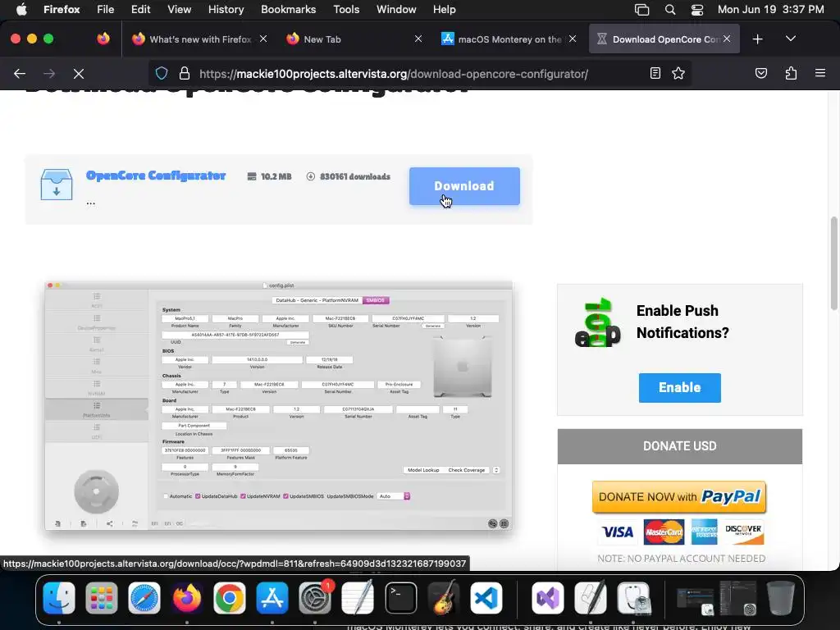Click the blue Download button
Viewport: 840px width, 630px height.
pyautogui.click(x=464, y=186)
